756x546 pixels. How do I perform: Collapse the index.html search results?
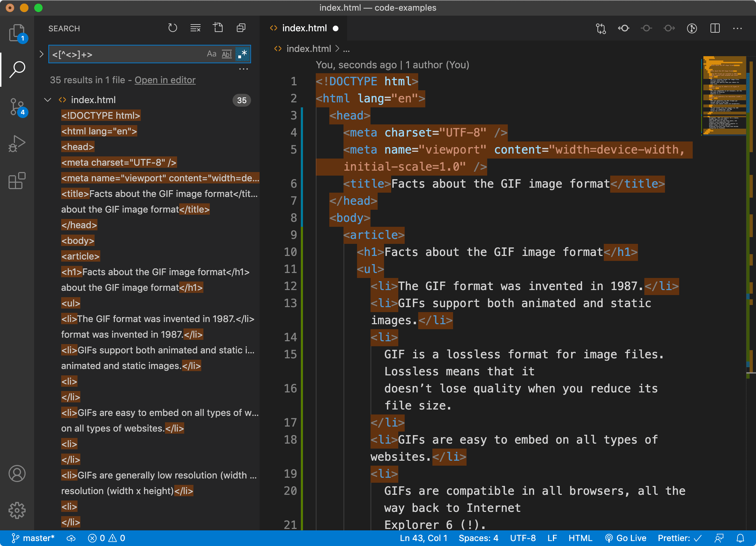tap(48, 100)
